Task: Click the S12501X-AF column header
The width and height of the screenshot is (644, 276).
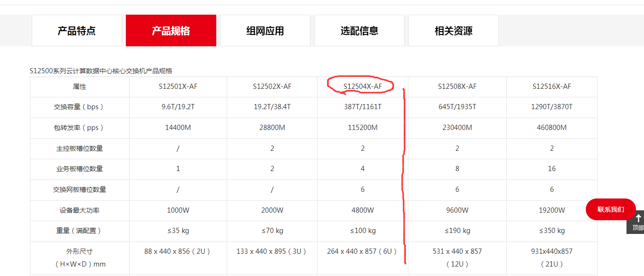Action: (x=178, y=86)
